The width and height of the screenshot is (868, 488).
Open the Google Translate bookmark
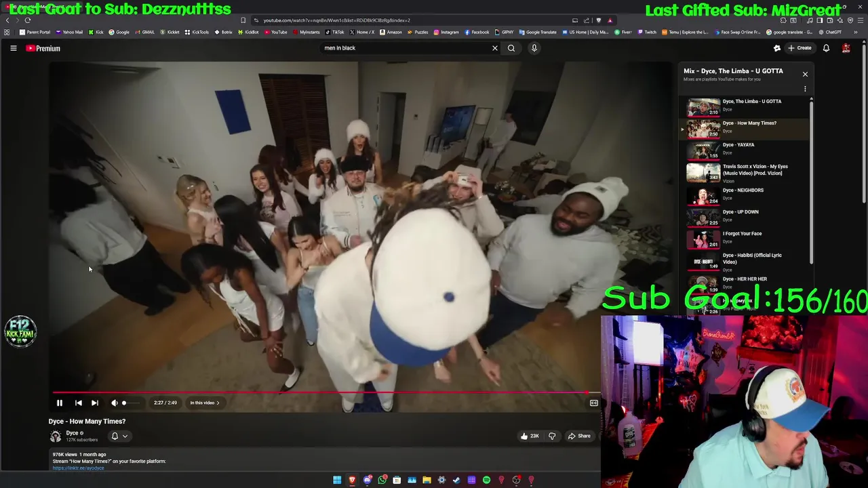[538, 32]
